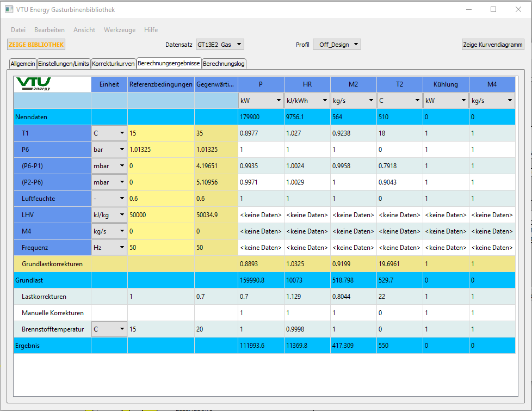The width and height of the screenshot is (532, 411).
Task: Click the VTU Energy logo
Action: pyautogui.click(x=34, y=84)
